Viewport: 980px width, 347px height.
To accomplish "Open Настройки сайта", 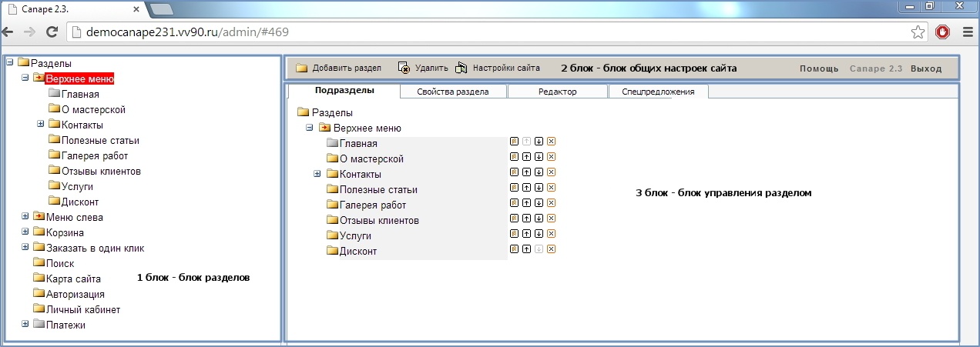I will point(497,68).
